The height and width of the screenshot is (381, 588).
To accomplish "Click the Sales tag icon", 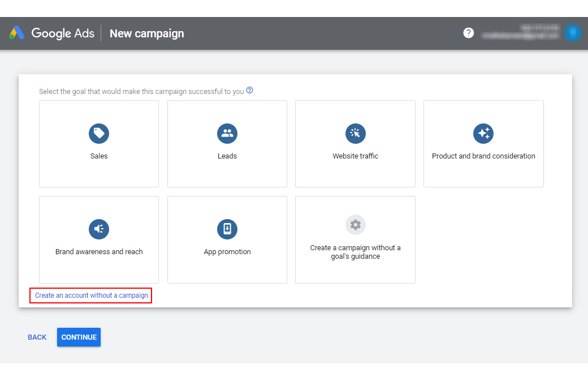I will 99,134.
